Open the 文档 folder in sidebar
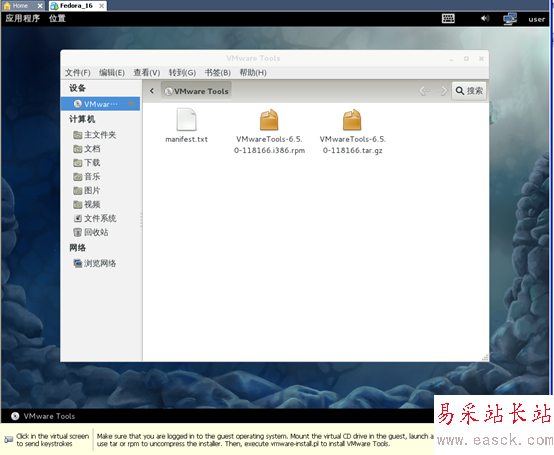This screenshot has height=455, width=554. point(87,149)
